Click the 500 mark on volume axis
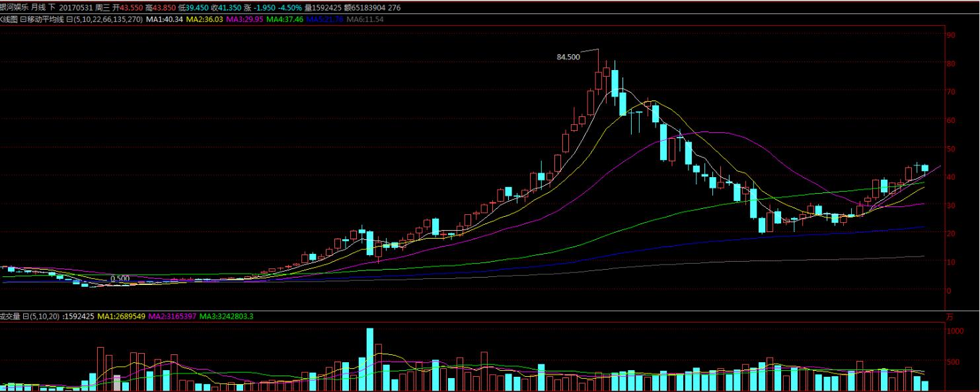 pyautogui.click(x=953, y=362)
